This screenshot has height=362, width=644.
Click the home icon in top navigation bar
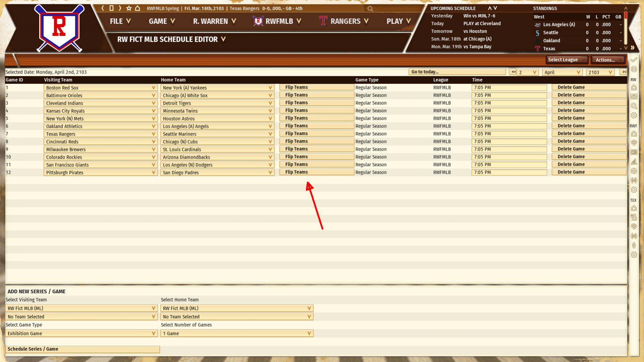click(x=138, y=8)
